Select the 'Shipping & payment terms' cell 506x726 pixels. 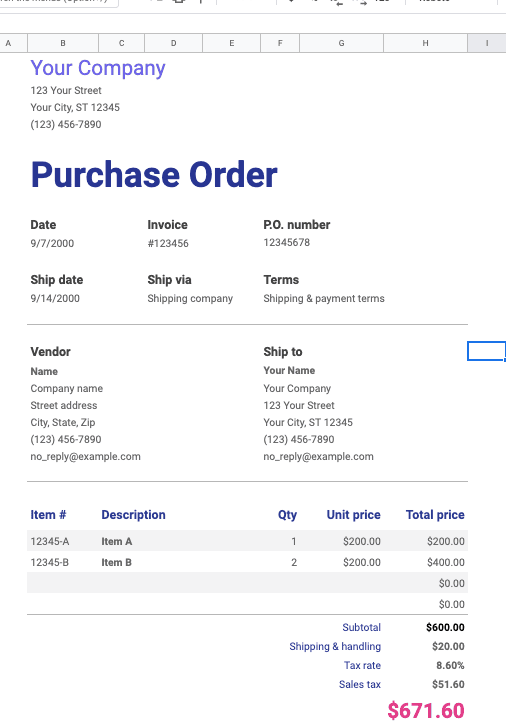pyautogui.click(x=324, y=298)
